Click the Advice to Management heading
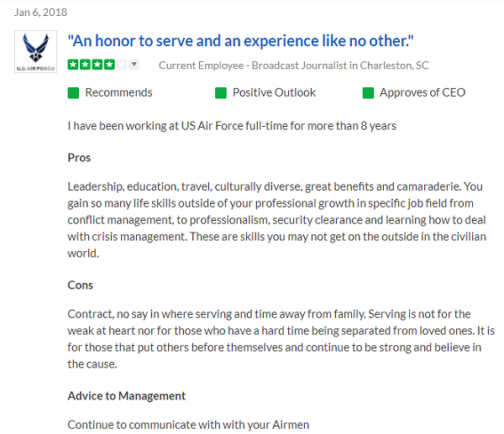Screen dimensions: 504x434 tap(126, 395)
